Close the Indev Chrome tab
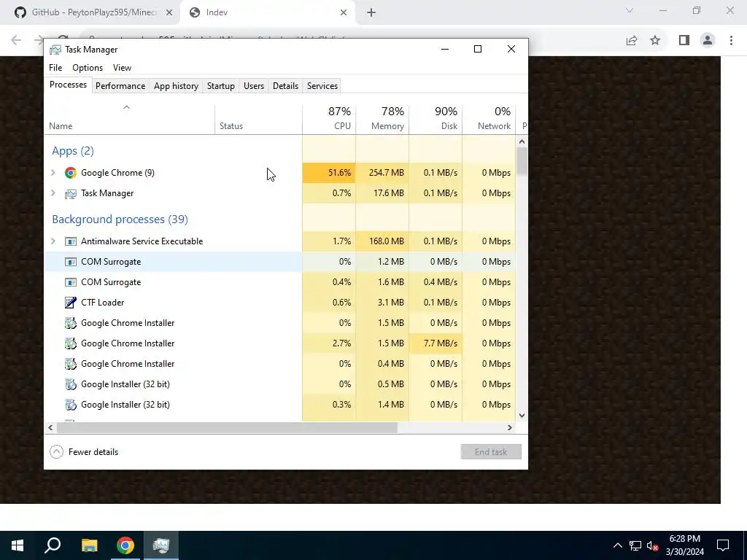 344,13
